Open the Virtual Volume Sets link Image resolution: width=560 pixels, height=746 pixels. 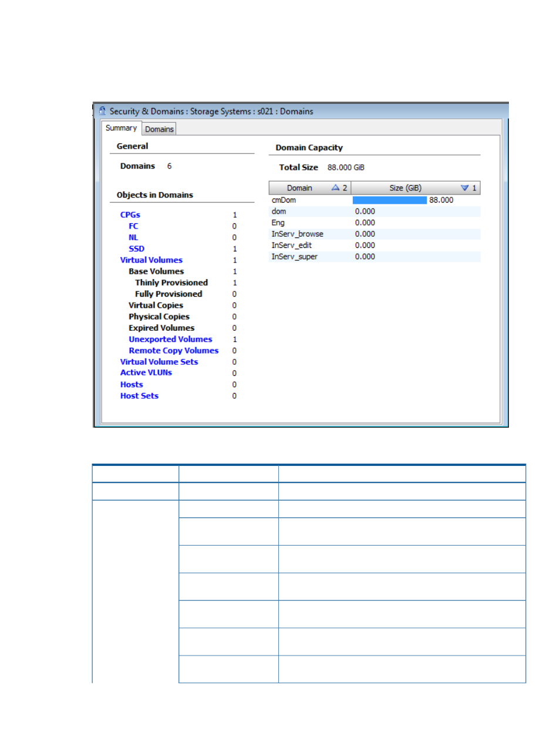159,362
